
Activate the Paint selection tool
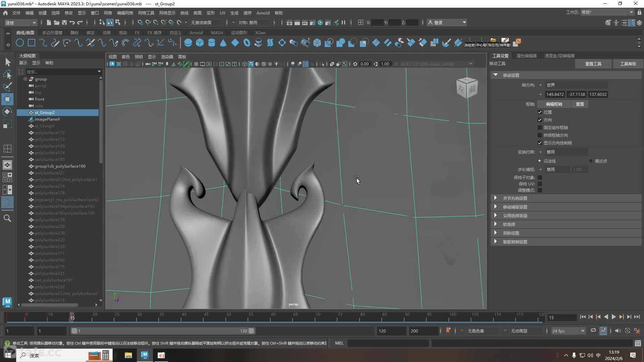(x=7, y=87)
